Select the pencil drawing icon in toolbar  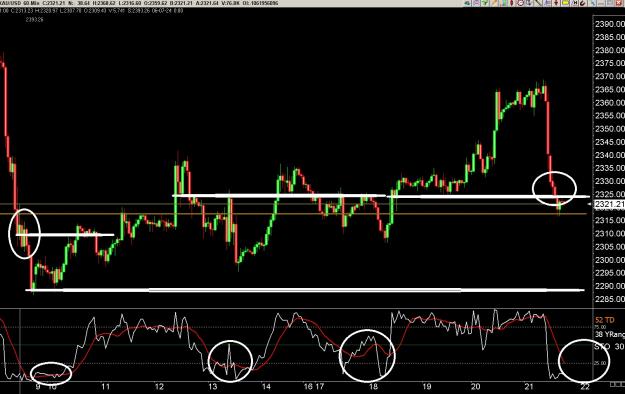coord(495,3)
